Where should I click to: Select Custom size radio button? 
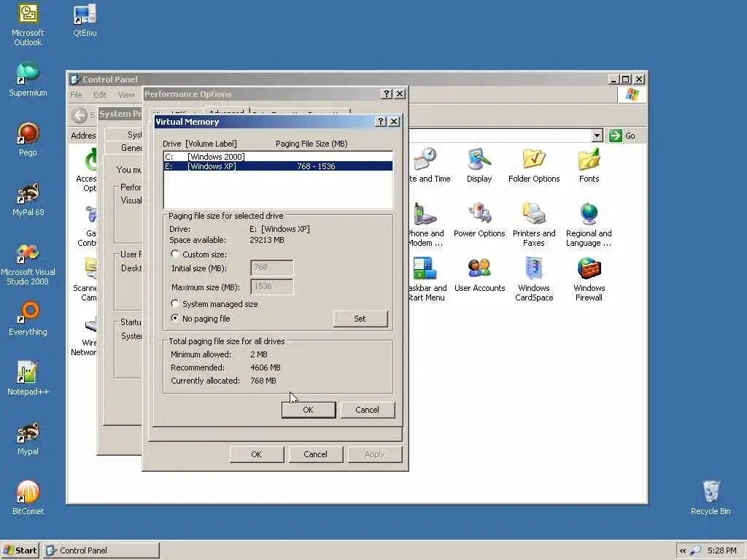(175, 254)
